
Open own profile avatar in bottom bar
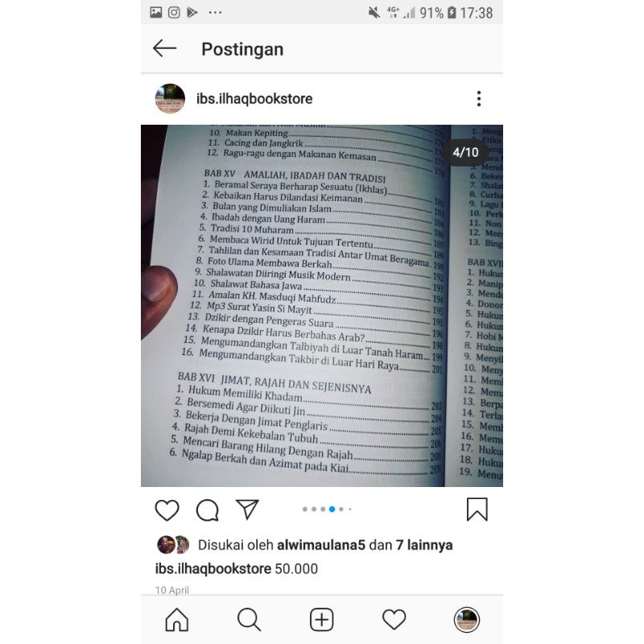tap(467, 619)
